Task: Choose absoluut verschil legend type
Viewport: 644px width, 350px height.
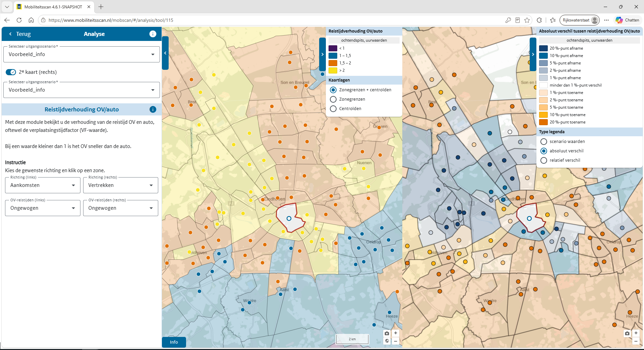Action: pos(544,151)
